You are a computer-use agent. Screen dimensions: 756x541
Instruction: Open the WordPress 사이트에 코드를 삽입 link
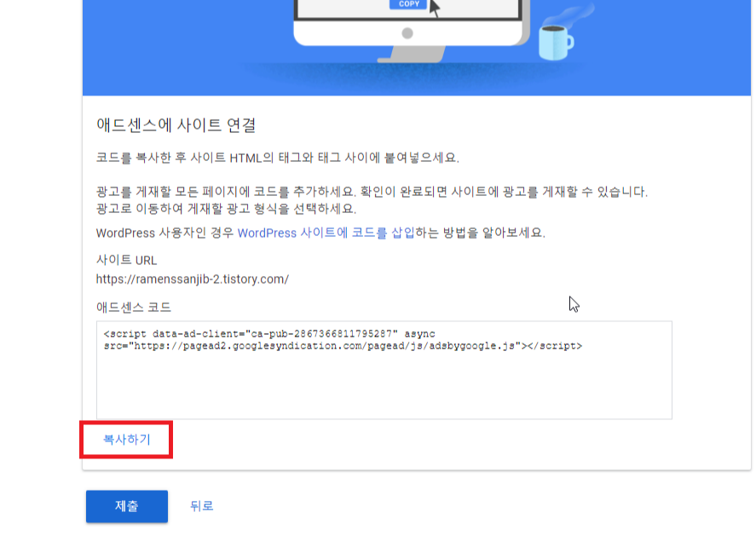326,233
